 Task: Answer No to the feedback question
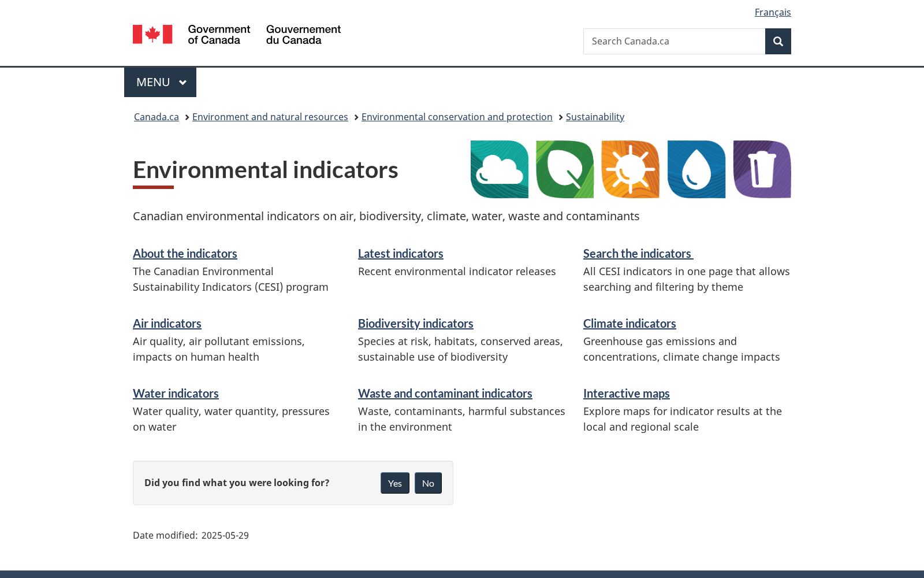click(x=428, y=483)
